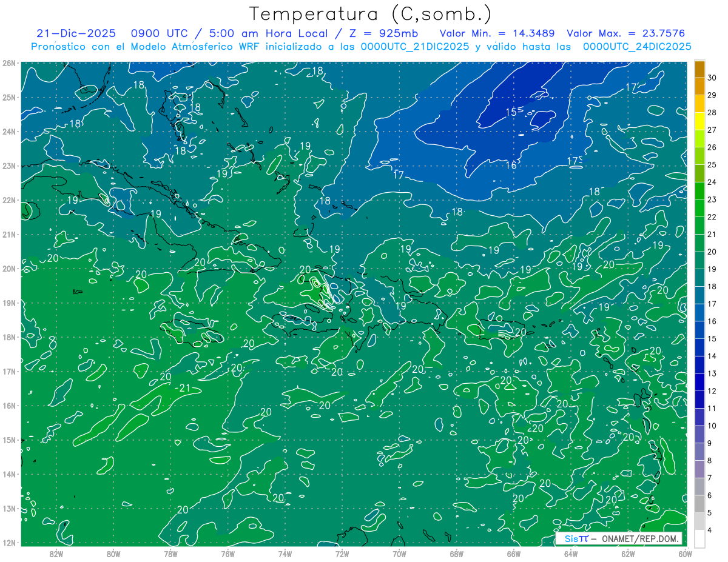Viewport: 728px width, 562px height.
Task: Click the '74W' longitude axis label
Action: pyautogui.click(x=285, y=554)
